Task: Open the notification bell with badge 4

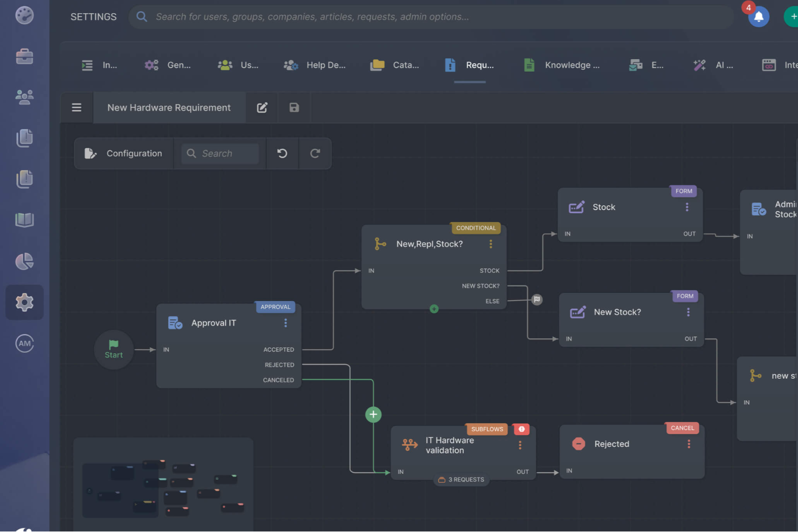Action: [758, 17]
